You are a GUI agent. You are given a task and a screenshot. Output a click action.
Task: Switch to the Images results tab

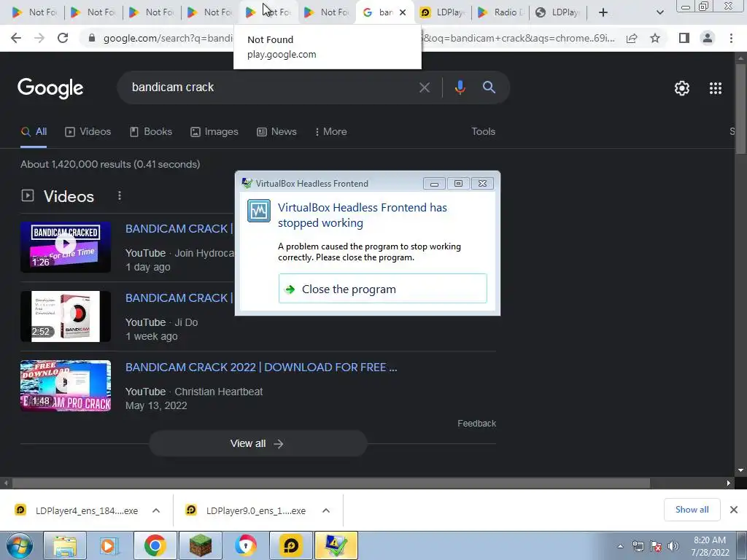pyautogui.click(x=214, y=132)
